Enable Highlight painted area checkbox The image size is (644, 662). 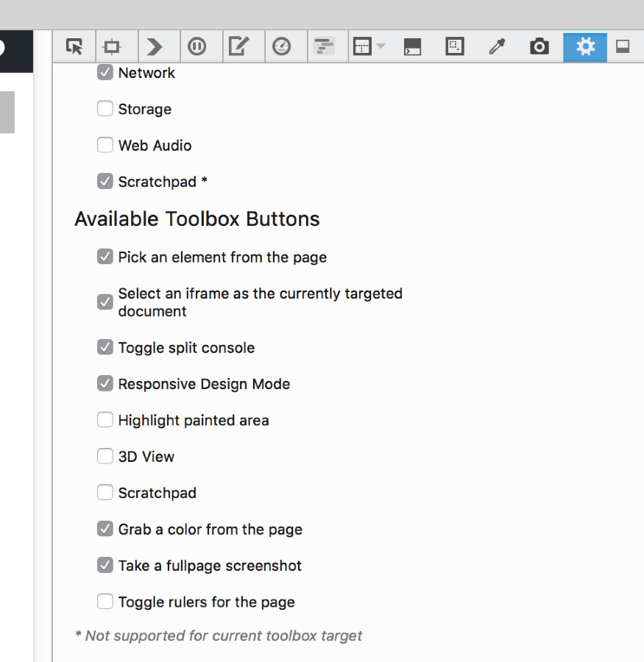click(x=105, y=420)
